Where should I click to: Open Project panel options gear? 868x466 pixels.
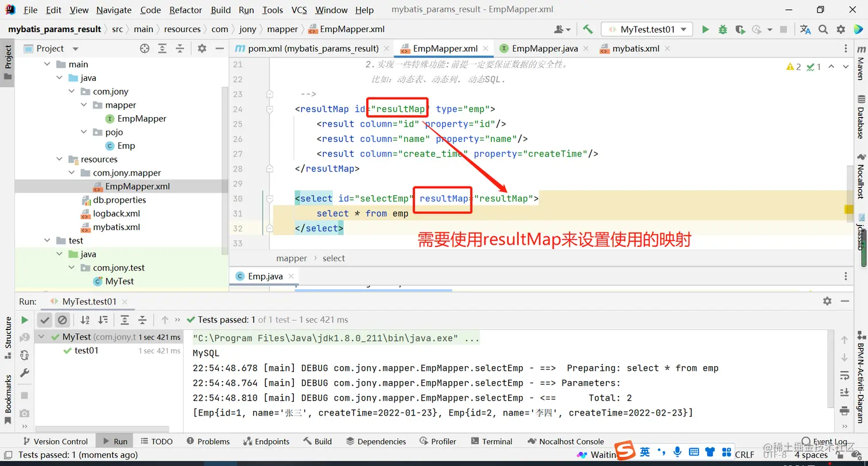coord(201,49)
